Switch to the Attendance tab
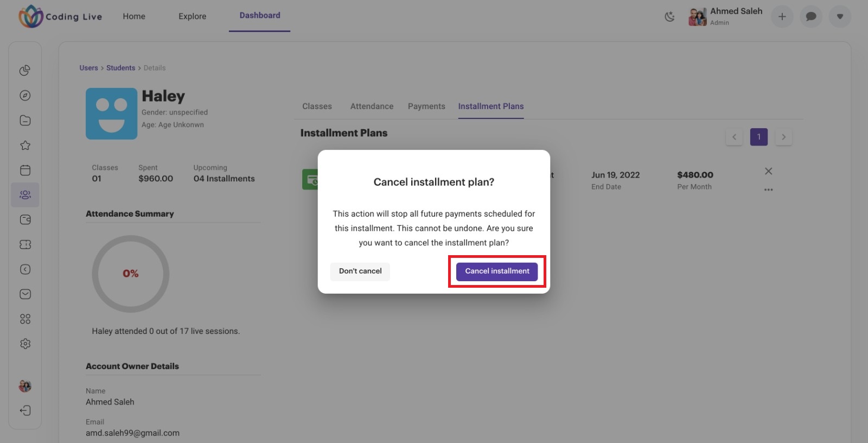Viewport: 868px width, 443px height. coord(372,106)
